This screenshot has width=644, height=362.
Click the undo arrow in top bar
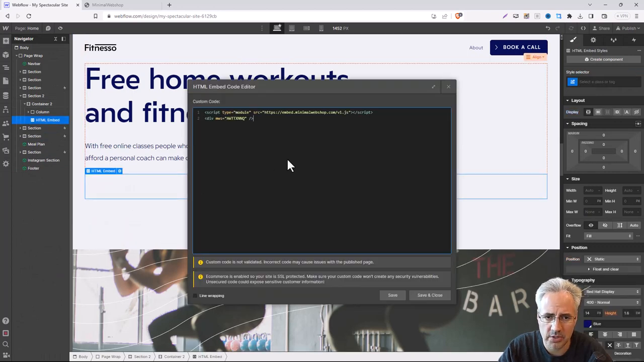(548, 28)
